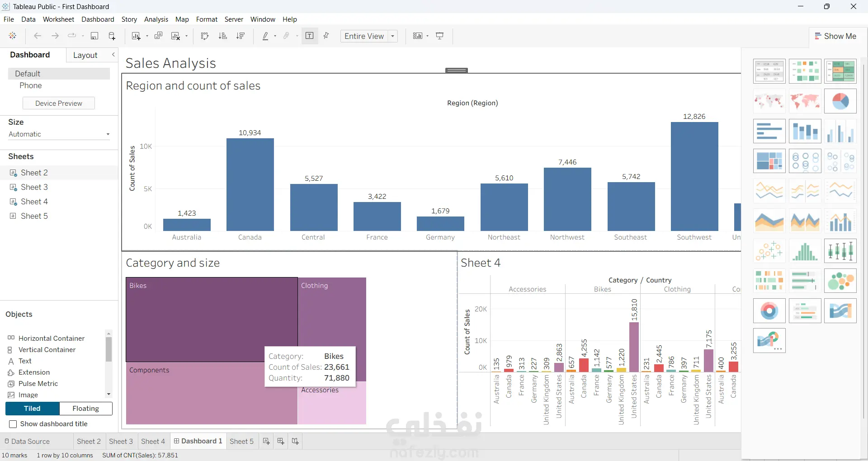
Task: Click the Save icon in the toolbar
Action: pyautogui.click(x=94, y=36)
